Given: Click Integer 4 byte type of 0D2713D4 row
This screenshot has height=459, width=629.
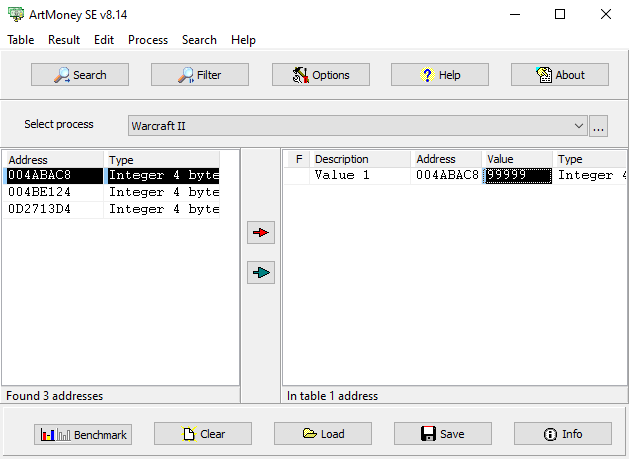Looking at the screenshot, I should click(162, 209).
